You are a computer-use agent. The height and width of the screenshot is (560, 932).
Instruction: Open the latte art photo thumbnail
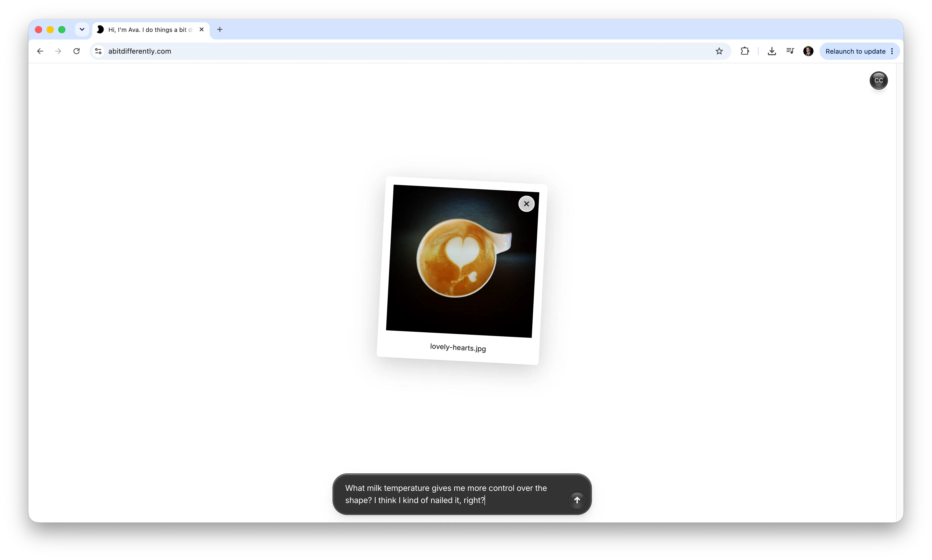[462, 261]
